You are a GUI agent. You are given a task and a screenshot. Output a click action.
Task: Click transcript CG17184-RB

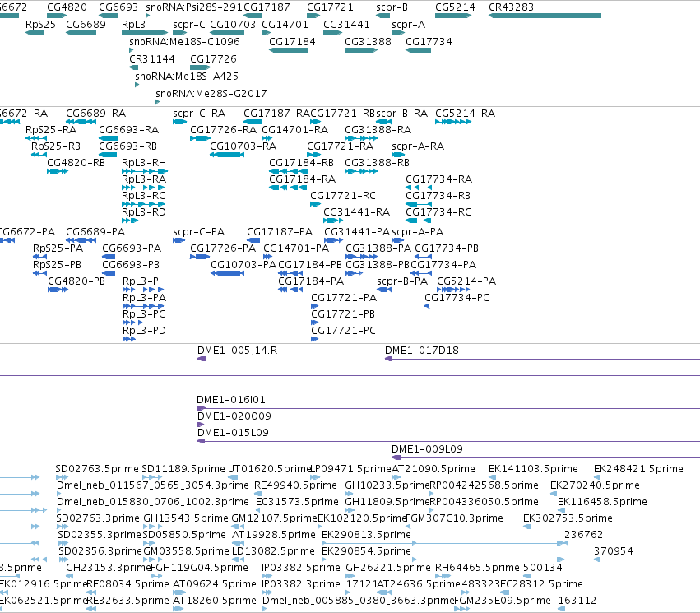tap(288, 171)
